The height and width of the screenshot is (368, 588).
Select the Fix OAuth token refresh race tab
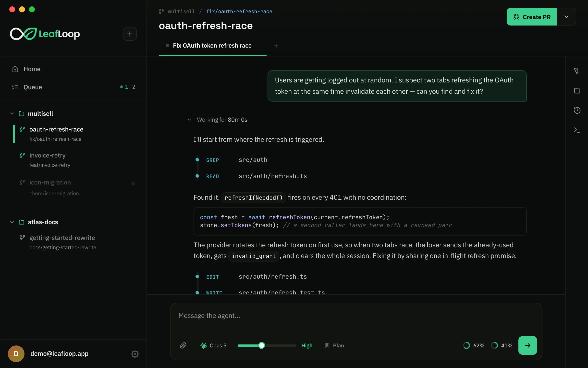click(x=212, y=46)
